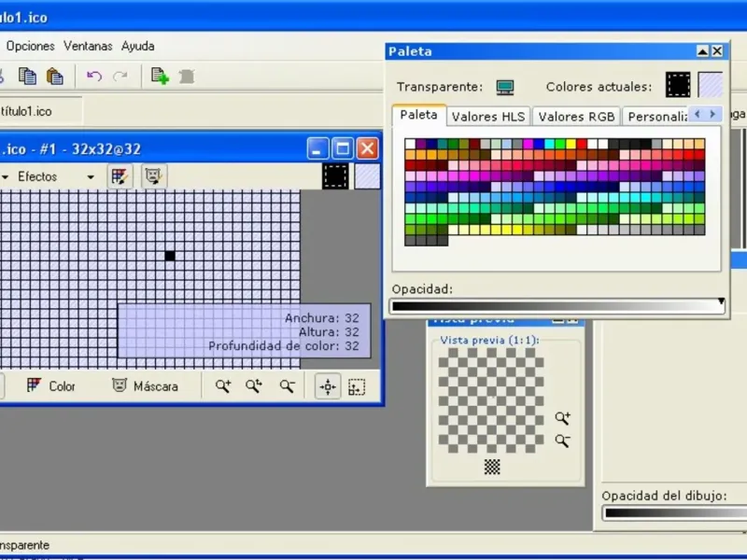
Task: Adjust the Opacidad del dibujo slider
Action: point(674,513)
